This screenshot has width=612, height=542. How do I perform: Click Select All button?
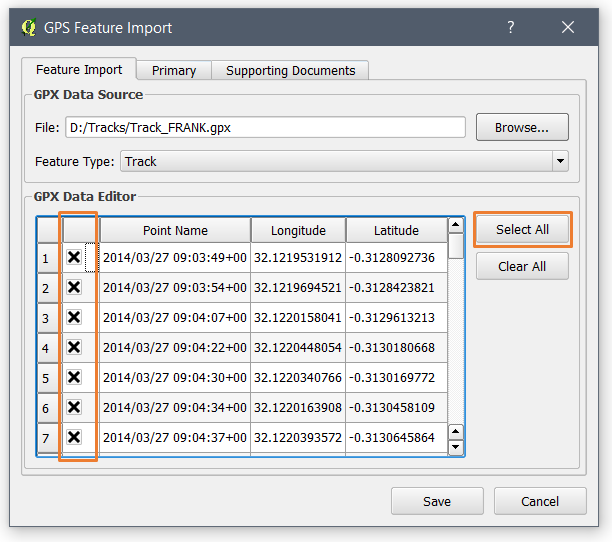click(x=522, y=229)
